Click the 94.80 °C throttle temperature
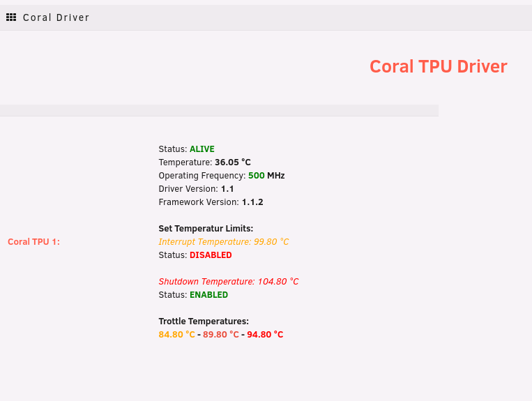This screenshot has height=401, width=532. click(x=265, y=334)
